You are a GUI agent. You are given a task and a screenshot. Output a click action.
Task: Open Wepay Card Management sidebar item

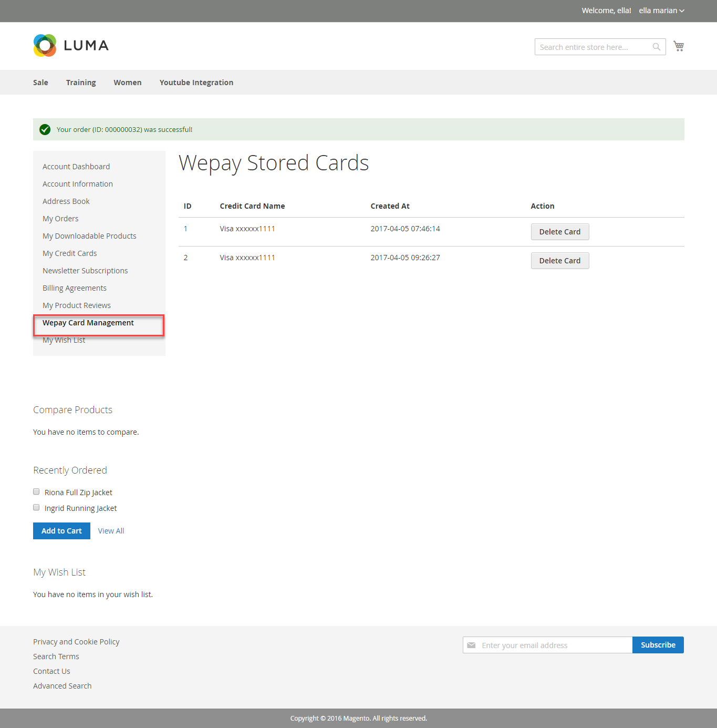click(88, 323)
